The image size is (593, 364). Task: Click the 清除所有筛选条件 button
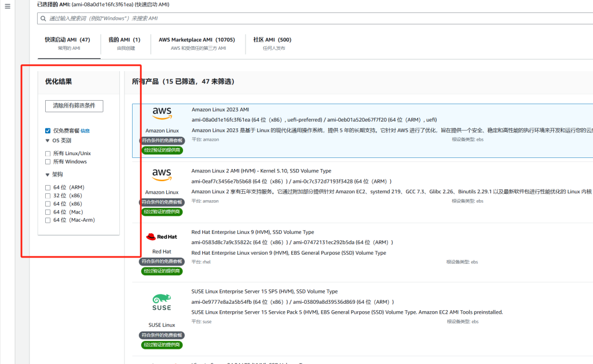[74, 106]
